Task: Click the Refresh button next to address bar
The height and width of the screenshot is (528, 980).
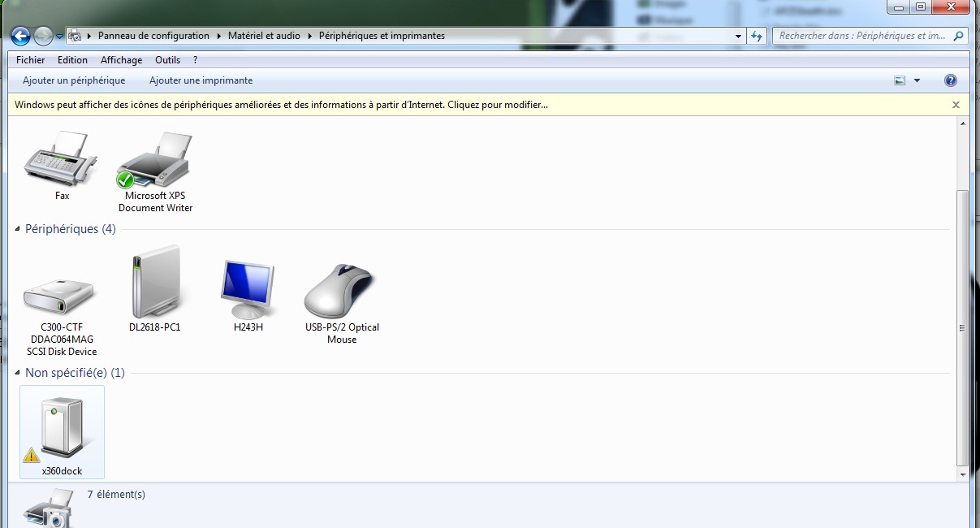Action: [x=757, y=36]
